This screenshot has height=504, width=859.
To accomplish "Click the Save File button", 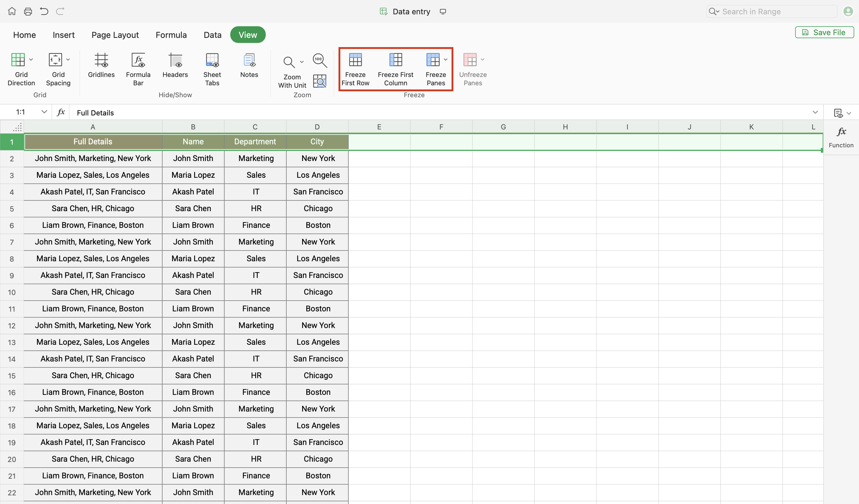I will [x=824, y=33].
